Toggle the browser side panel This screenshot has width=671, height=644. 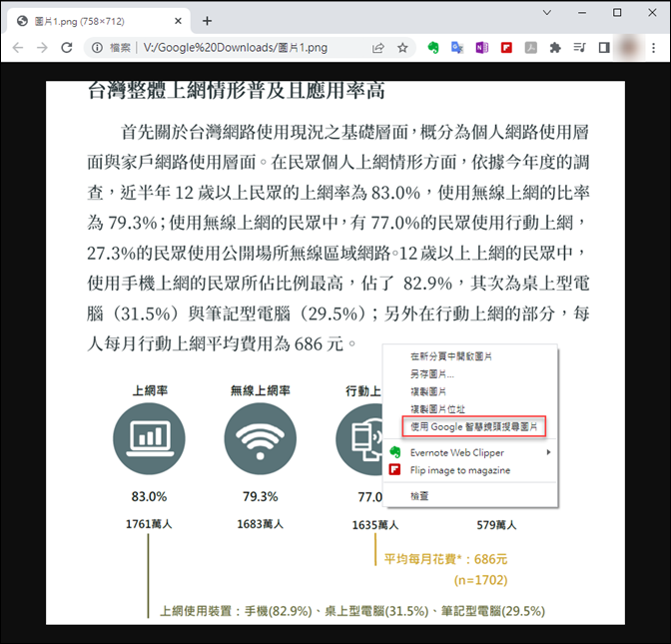pos(604,48)
